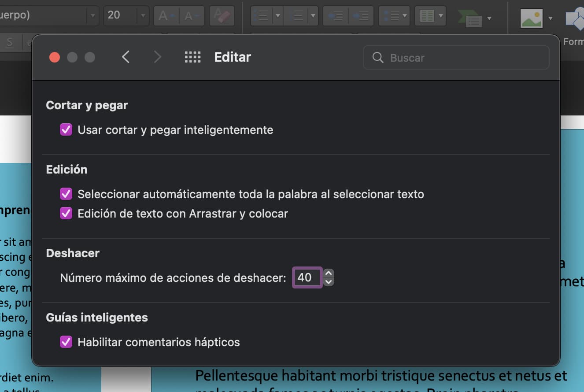Open the settings categories grid in the Editar dialog
Image resolution: width=584 pixels, height=392 pixels.
click(192, 57)
